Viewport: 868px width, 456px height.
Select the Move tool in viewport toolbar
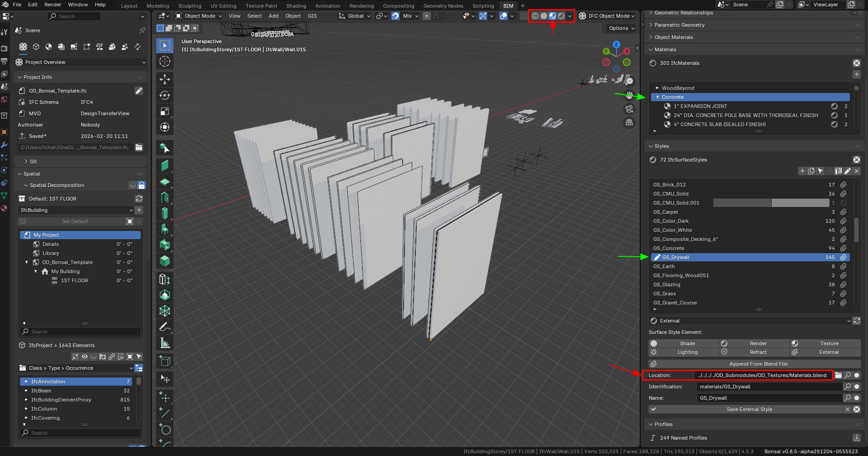click(164, 79)
